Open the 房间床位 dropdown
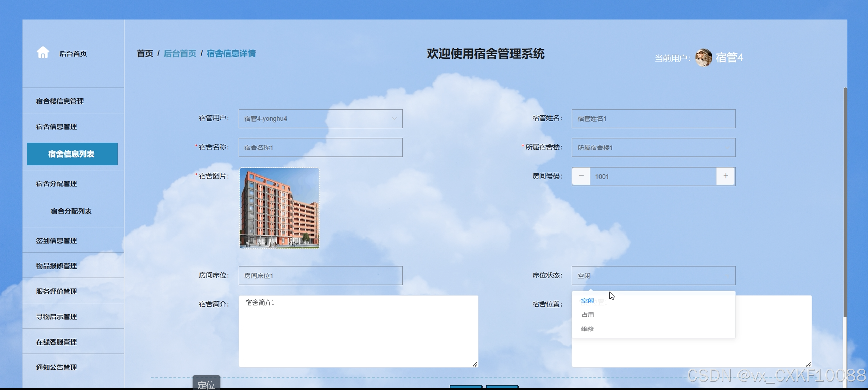This screenshot has width=868, height=390. click(320, 276)
